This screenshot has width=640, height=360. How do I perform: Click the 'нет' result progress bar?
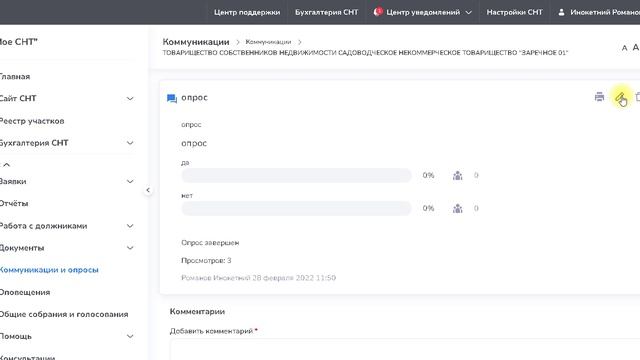tap(296, 209)
